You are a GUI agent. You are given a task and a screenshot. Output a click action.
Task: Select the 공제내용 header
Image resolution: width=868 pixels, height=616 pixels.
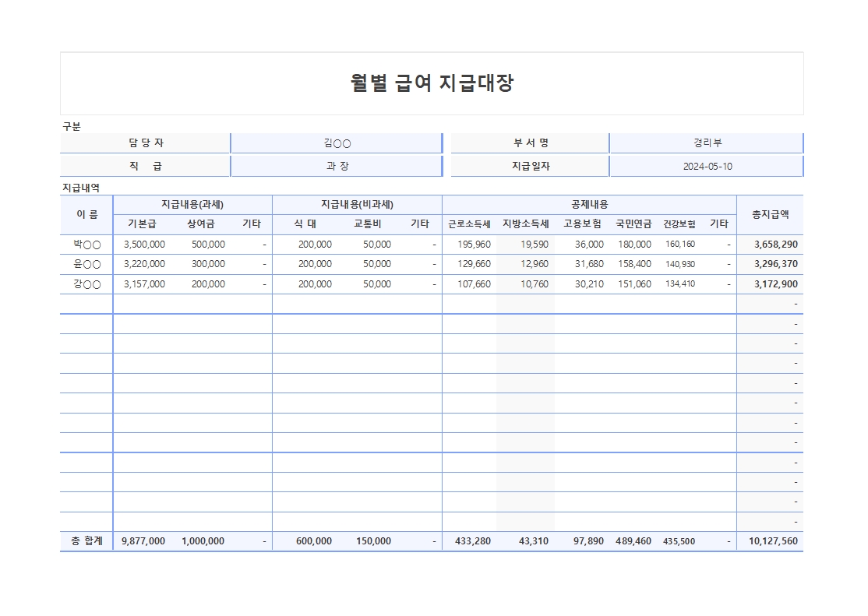(x=590, y=205)
